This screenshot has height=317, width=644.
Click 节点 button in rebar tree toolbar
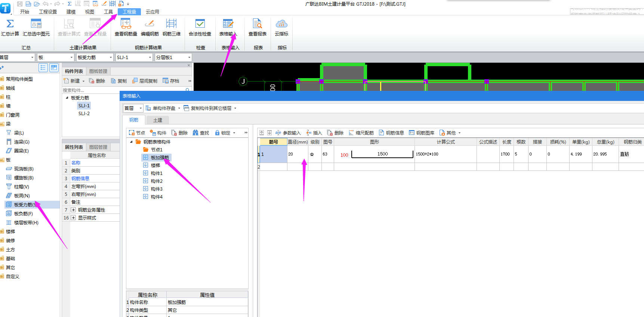pyautogui.click(x=137, y=133)
